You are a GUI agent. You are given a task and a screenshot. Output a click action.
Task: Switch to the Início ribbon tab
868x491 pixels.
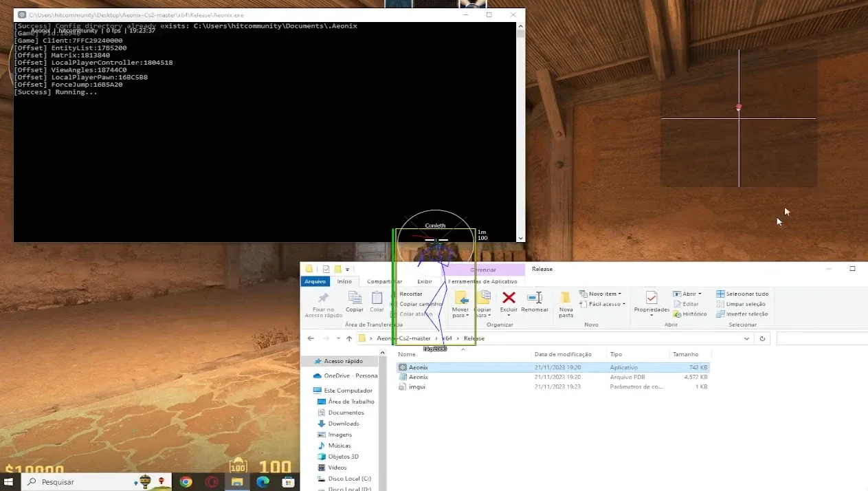tap(344, 281)
